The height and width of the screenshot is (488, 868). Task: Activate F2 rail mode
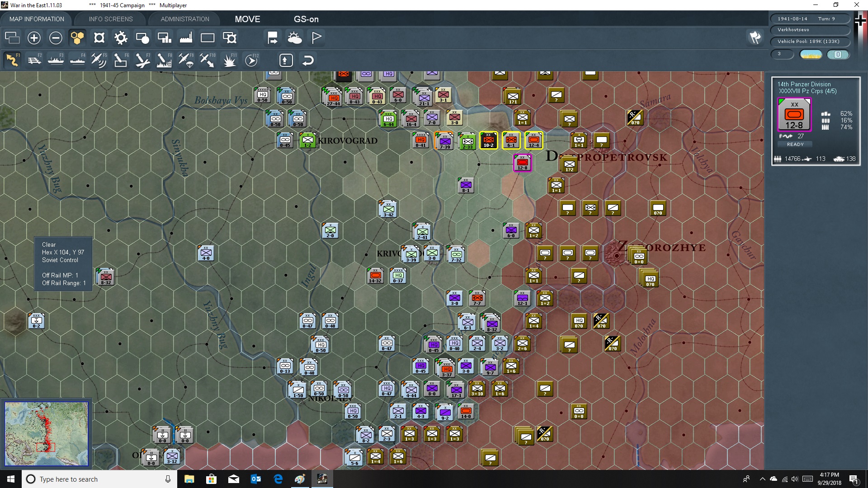[34, 60]
